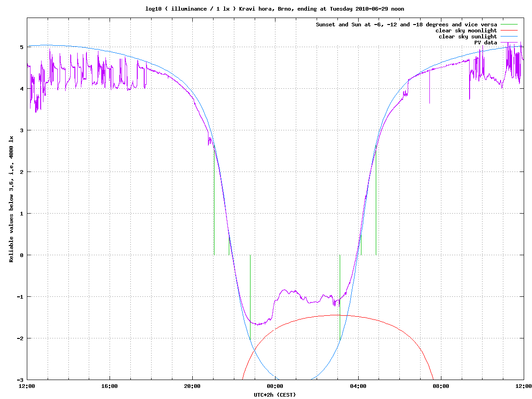This screenshot has width=532, height=399.
Task: Click the y-axis label 'Reliable values below 3.6'
Action: (11, 199)
